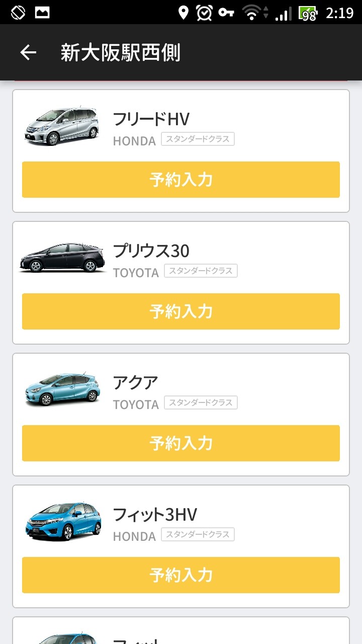Image resolution: width=362 pixels, height=644 pixels.
Task: Select the light blue アクア car image
Action: pos(62,389)
